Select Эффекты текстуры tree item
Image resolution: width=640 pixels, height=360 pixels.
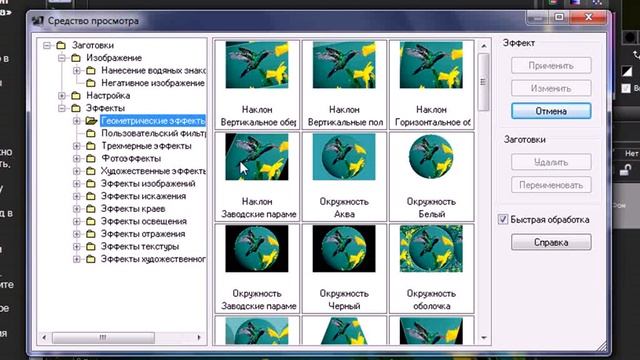point(140,247)
